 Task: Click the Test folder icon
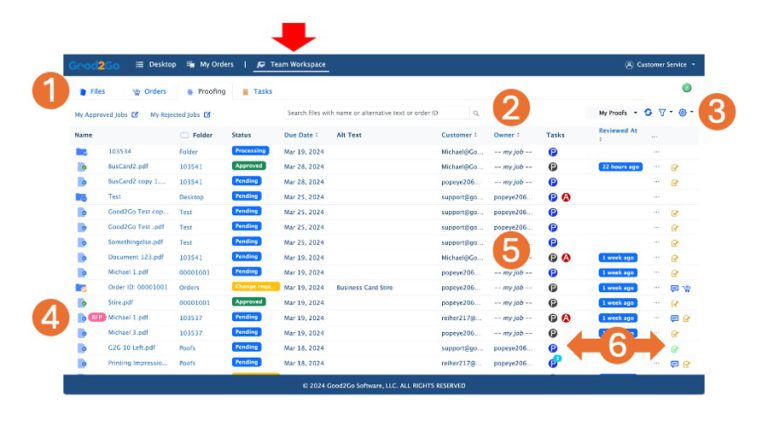tap(81, 197)
